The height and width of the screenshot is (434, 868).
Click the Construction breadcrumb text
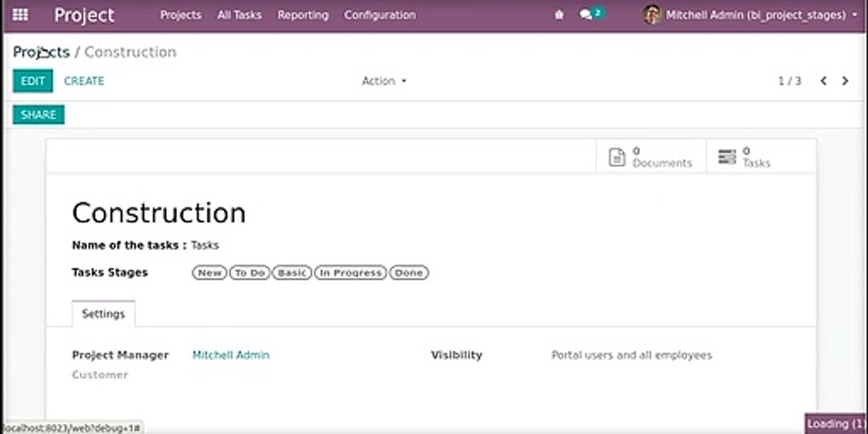tap(130, 52)
